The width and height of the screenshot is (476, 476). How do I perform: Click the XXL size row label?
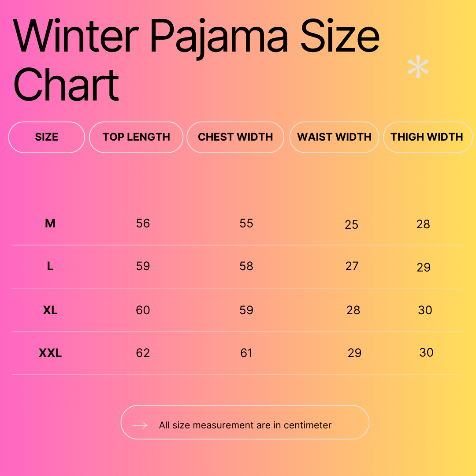50,353
